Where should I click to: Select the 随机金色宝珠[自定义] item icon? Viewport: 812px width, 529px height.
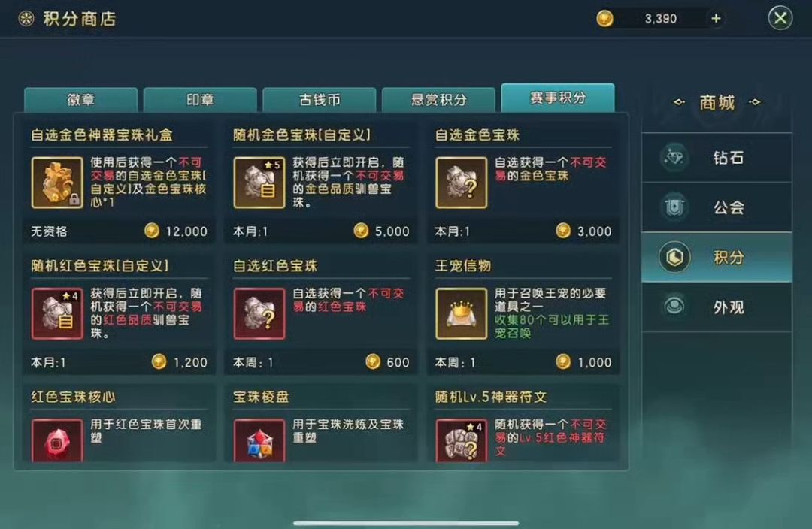[259, 183]
